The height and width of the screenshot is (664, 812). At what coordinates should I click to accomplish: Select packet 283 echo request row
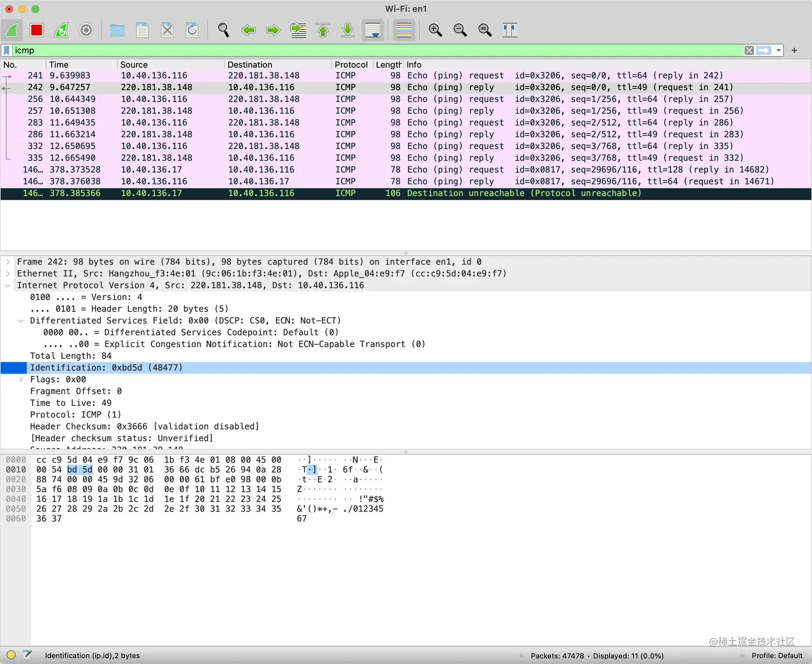(x=406, y=123)
